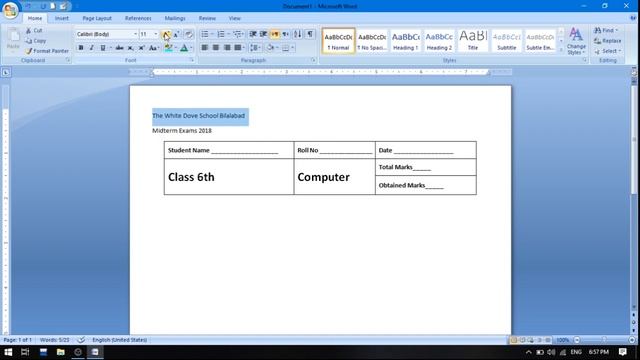
Task: Click the Office button logo
Action: point(10,10)
